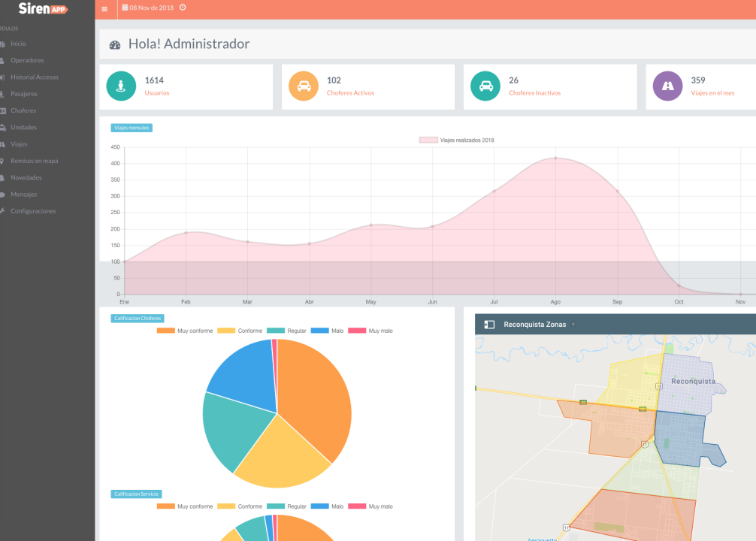Click the dashboard gauge icon beside Hola! Administrador

[115, 45]
